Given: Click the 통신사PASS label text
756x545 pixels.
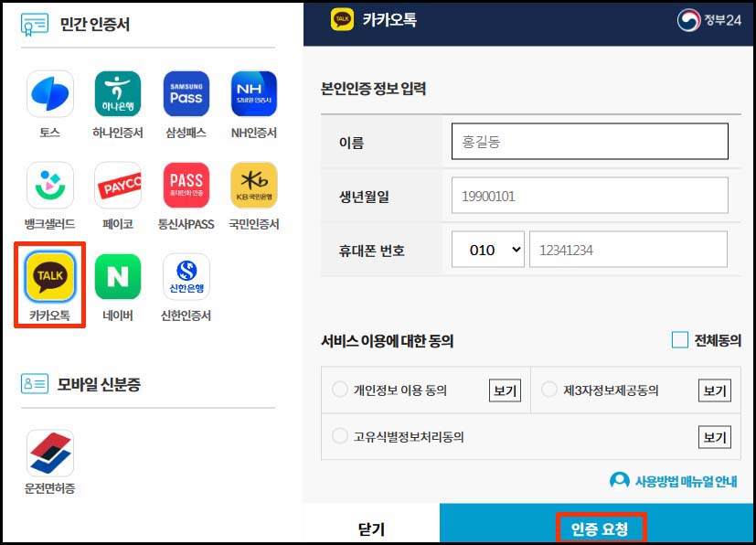Looking at the screenshot, I should [x=186, y=224].
